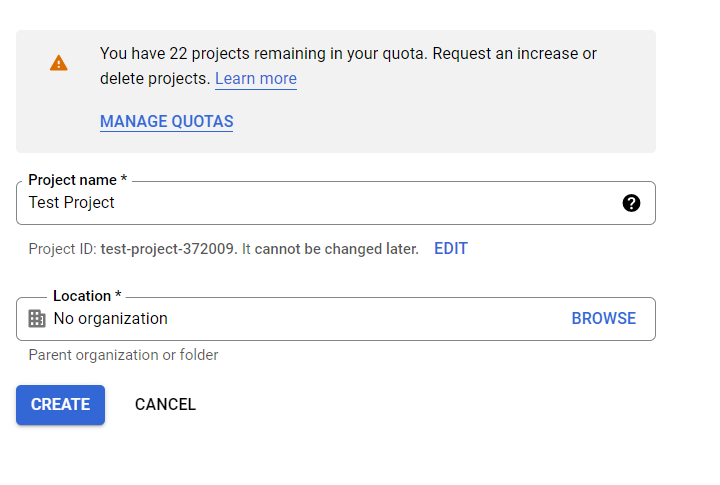The height and width of the screenshot is (485, 720).
Task: Click the Project name help question-mark icon
Action: tap(631, 203)
